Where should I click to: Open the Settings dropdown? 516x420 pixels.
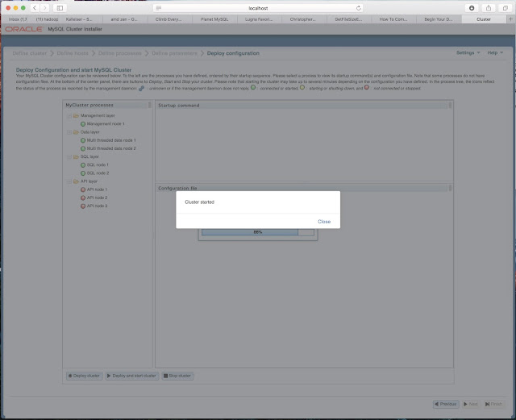point(468,52)
